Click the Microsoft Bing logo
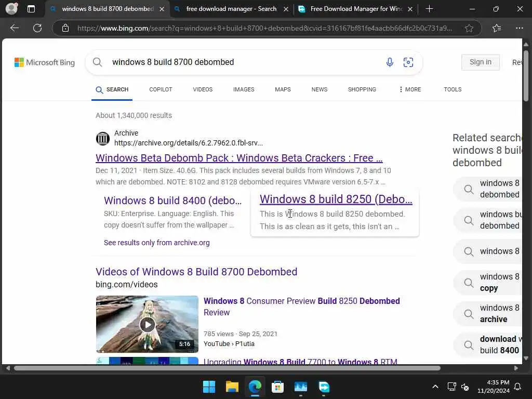Image resolution: width=532 pixels, height=399 pixels. point(45,62)
